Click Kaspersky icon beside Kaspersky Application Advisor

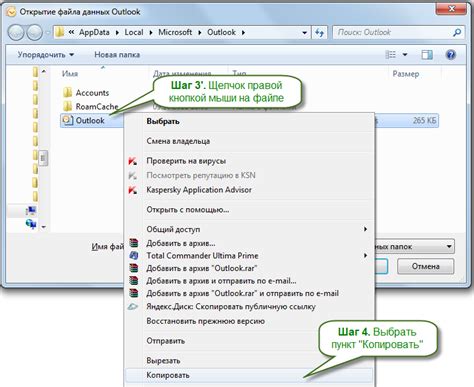(133, 190)
